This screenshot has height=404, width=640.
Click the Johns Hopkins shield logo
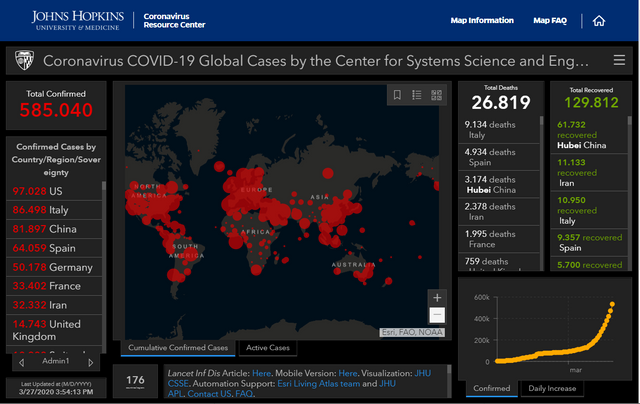coord(24,60)
